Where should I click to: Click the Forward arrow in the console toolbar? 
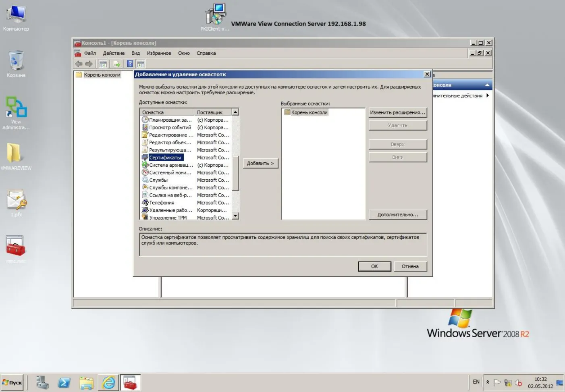pyautogui.click(x=89, y=64)
